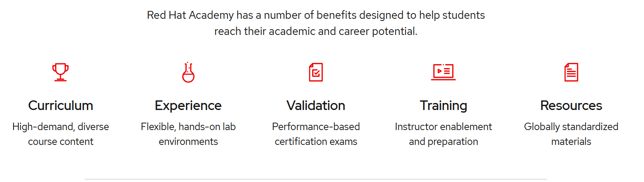The height and width of the screenshot is (182, 644).
Task: Choose the Resources heading
Action: pos(571,106)
